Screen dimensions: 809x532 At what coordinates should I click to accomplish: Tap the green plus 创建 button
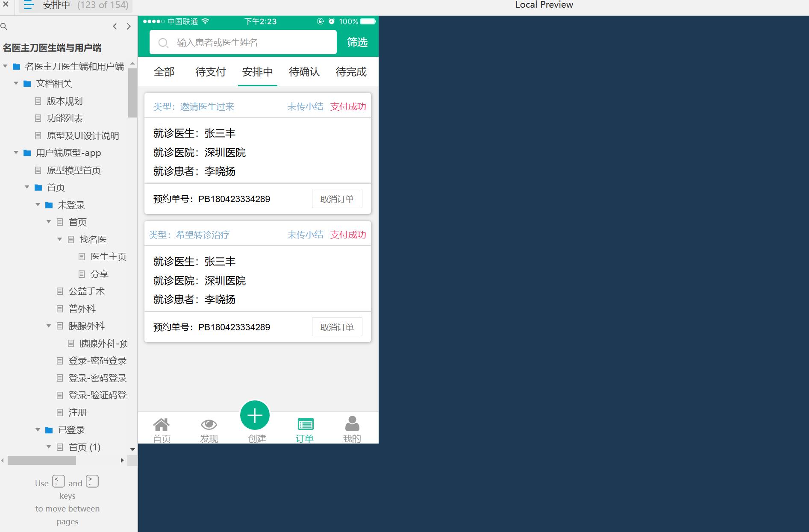point(255,415)
